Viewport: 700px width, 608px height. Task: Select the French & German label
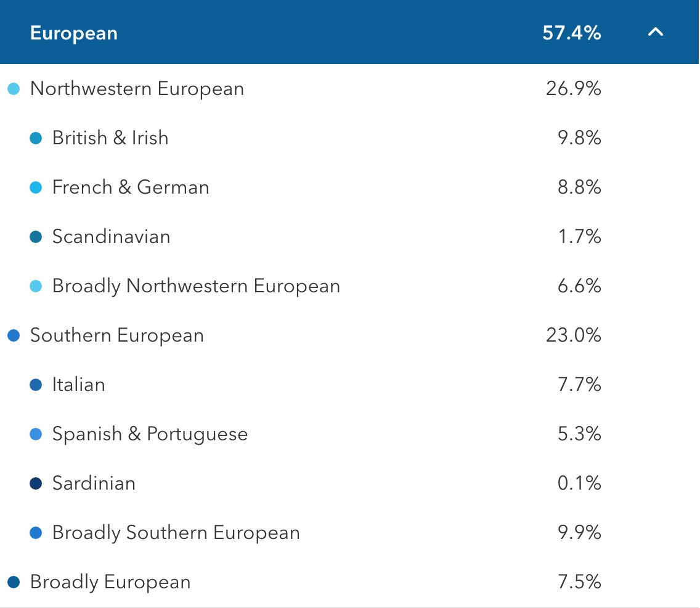[x=131, y=187]
